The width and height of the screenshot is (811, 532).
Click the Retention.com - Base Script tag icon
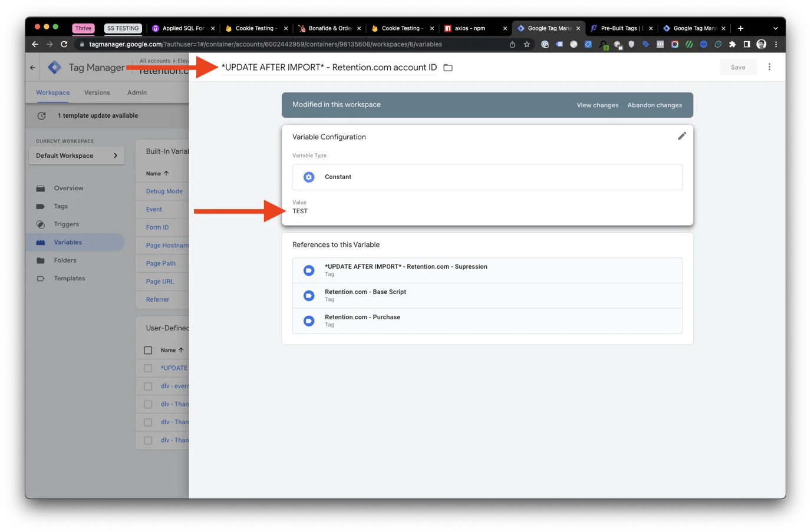click(309, 296)
